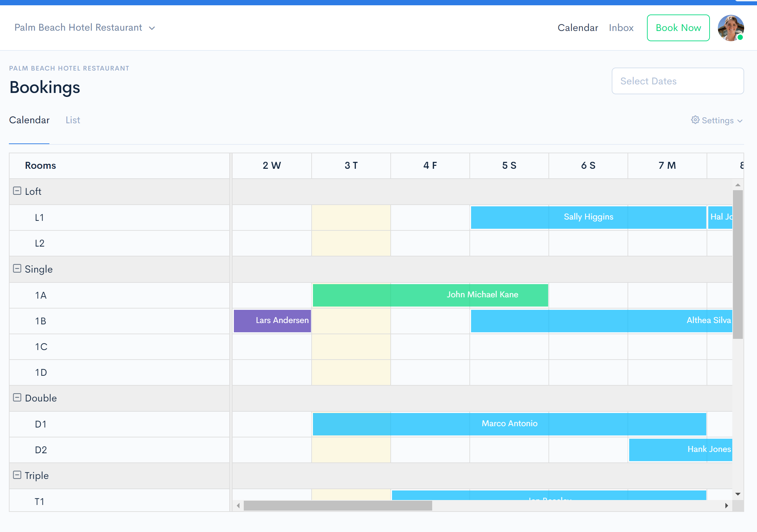Click the Calendar icon/tab

(29, 120)
